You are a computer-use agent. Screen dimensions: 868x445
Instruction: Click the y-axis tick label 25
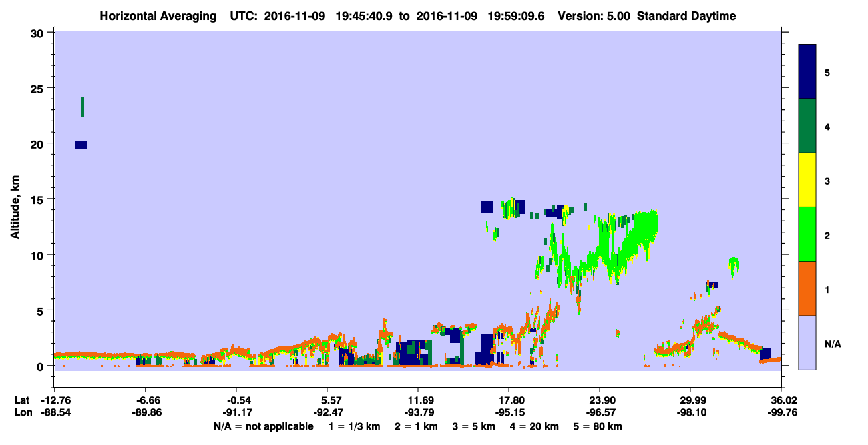(x=39, y=88)
